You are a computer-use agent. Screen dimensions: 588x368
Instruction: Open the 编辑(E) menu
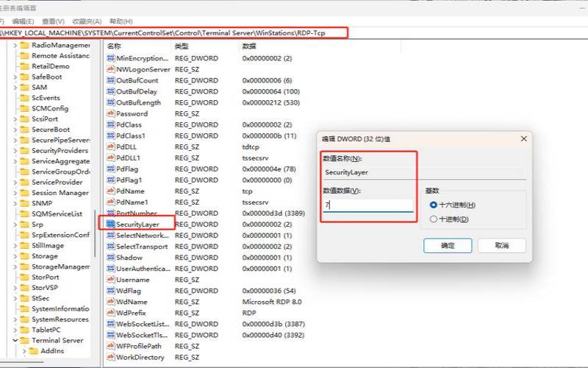point(24,21)
